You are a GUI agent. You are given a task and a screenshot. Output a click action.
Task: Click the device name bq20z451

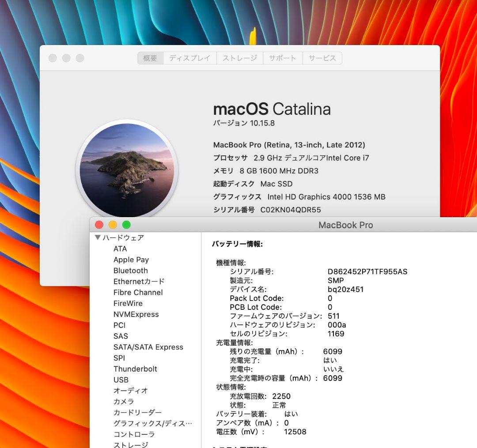point(345,289)
